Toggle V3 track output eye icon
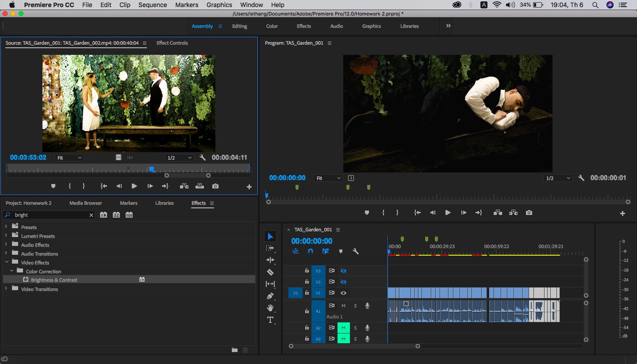The height and width of the screenshot is (364, 637). [343, 271]
